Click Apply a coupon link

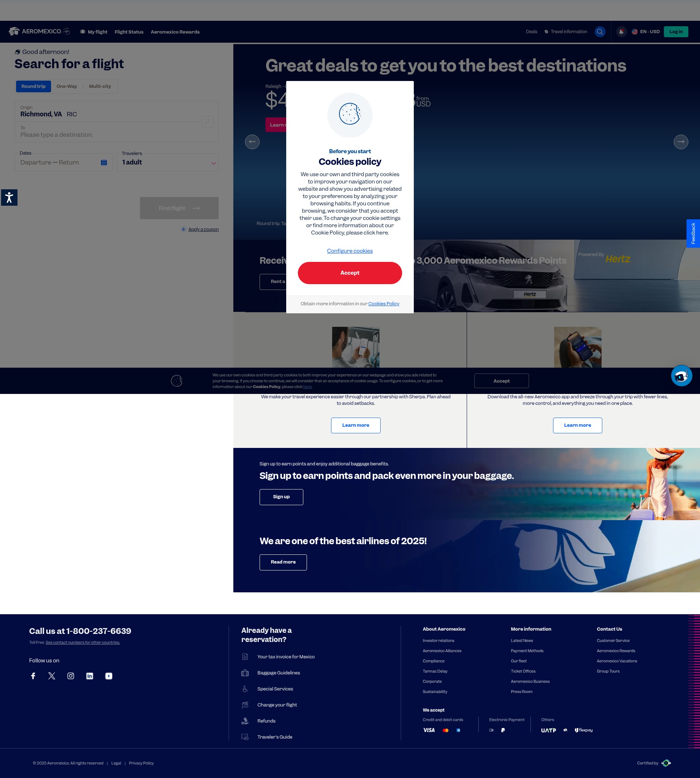pos(203,229)
